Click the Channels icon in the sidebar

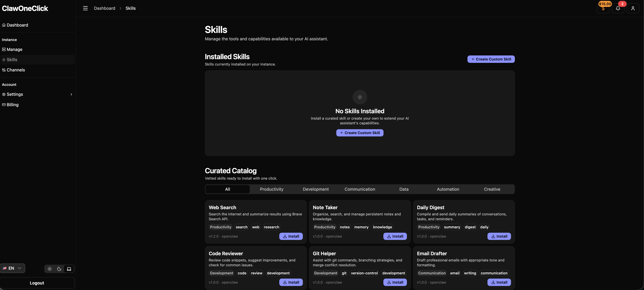tap(4, 70)
